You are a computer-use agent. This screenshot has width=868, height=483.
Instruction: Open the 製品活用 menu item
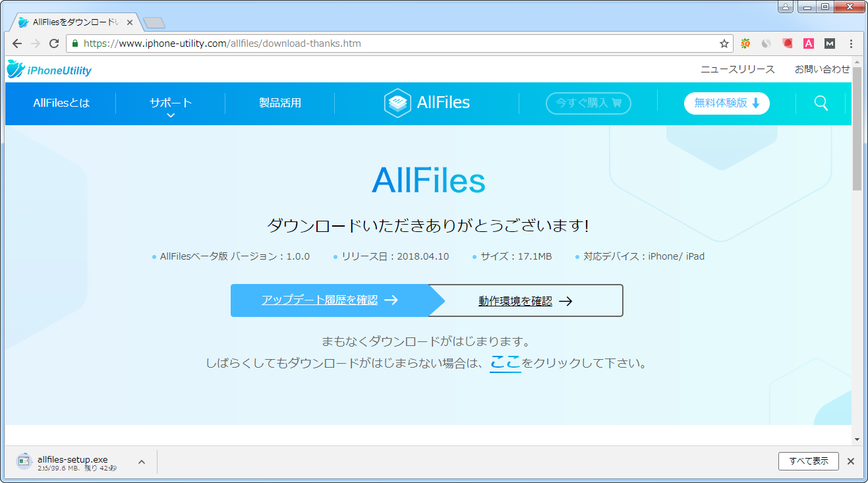[280, 103]
